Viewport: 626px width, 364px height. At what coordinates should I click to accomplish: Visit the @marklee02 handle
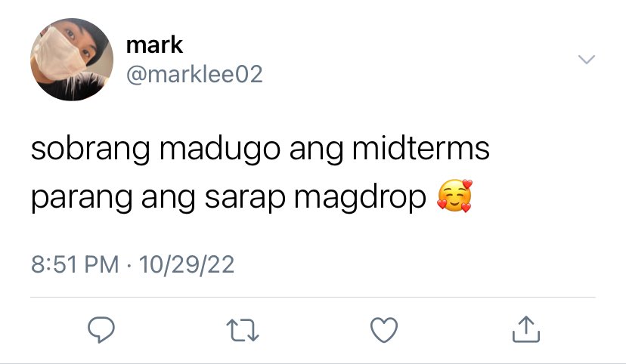[194, 74]
